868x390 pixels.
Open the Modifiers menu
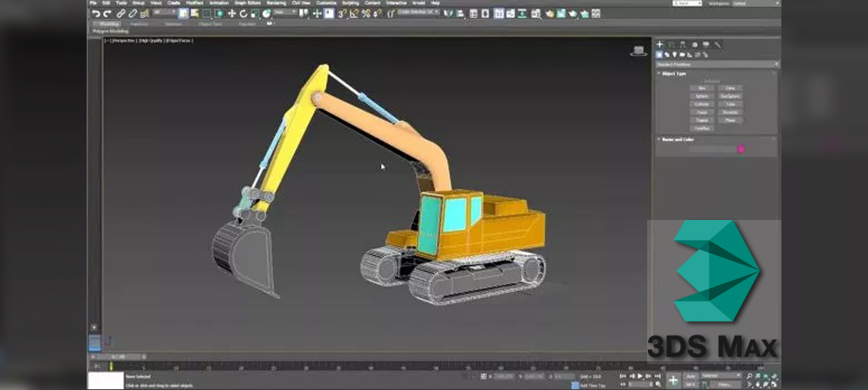(195, 3)
